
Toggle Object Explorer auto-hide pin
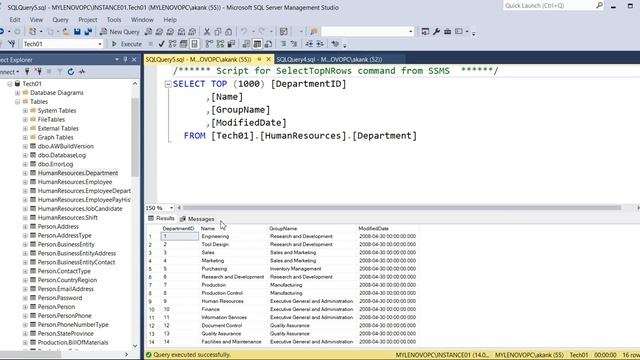[125, 60]
